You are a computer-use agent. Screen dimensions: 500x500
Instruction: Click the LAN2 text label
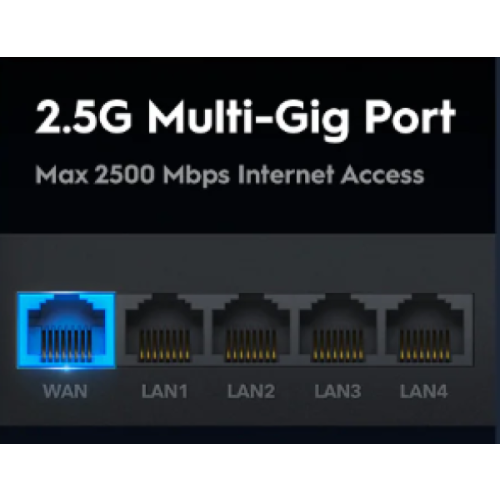click(x=251, y=391)
